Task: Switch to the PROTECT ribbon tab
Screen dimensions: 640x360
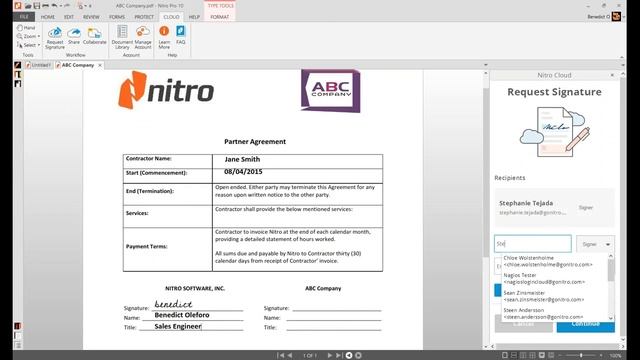Action: coord(144,17)
